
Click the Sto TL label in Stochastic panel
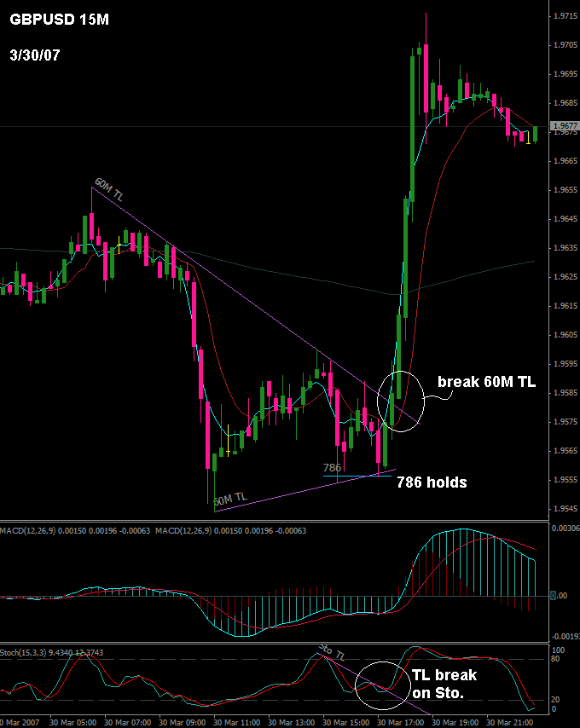coord(332,653)
